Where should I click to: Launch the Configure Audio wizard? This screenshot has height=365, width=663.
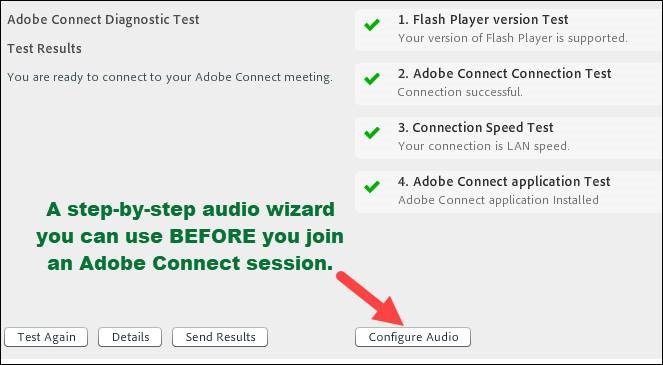tap(413, 337)
